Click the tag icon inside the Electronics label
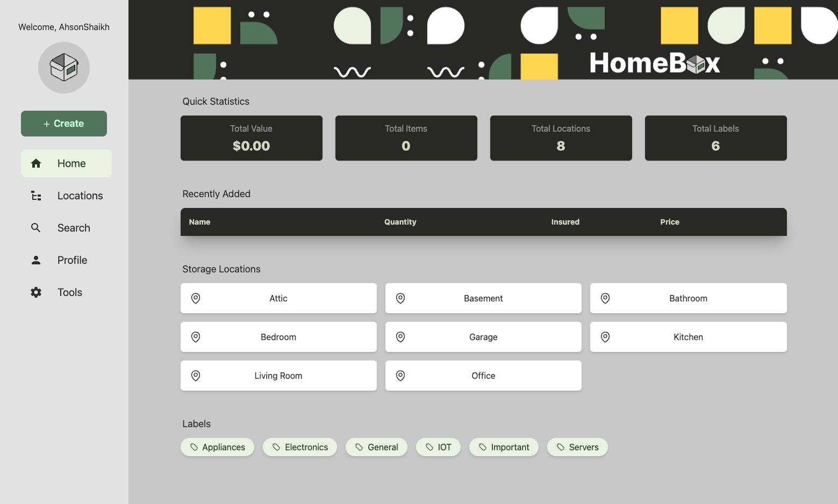 click(276, 447)
